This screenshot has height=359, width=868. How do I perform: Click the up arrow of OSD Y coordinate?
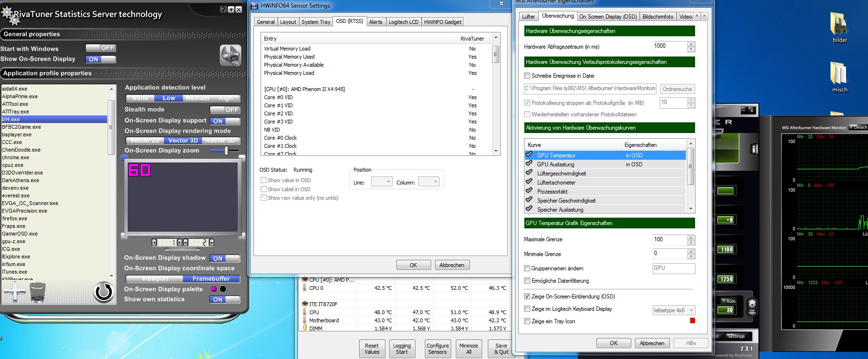[x=186, y=242]
